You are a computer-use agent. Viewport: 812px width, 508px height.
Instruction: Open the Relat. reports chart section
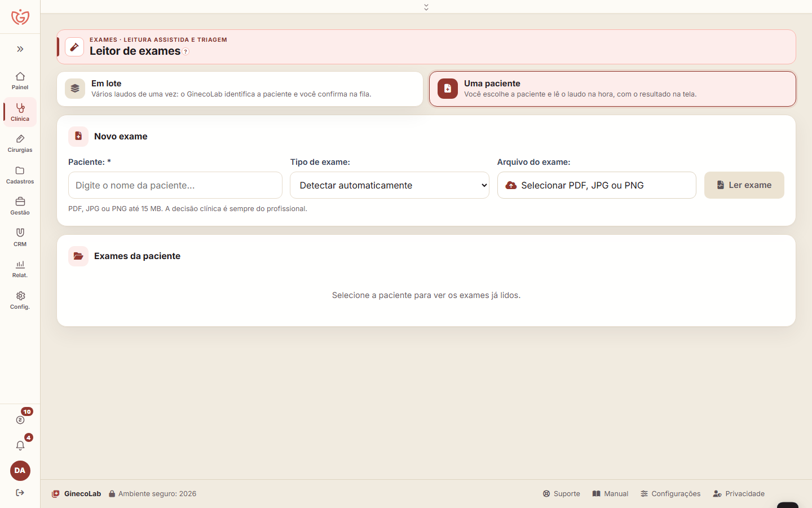(20, 269)
